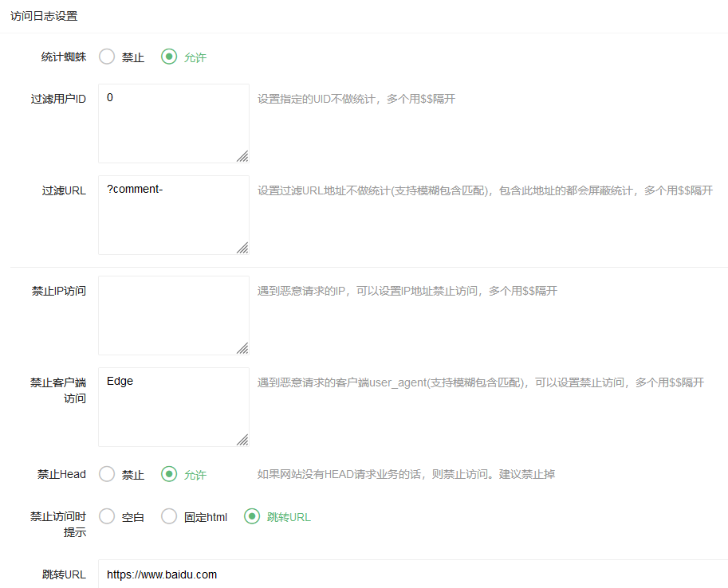Focus the 禁止客户端访问 textarea containing Edge
The width and height of the screenshot is (728, 588).
174,407
